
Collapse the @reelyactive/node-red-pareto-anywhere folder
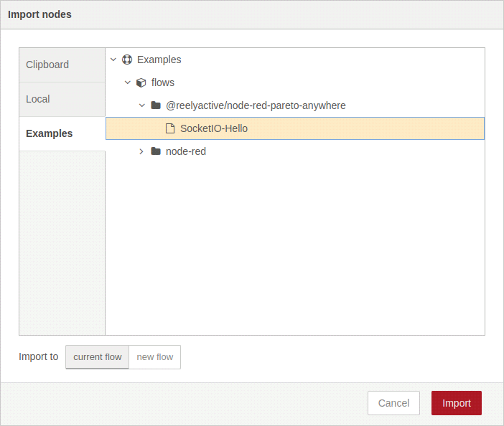pyautogui.click(x=141, y=105)
